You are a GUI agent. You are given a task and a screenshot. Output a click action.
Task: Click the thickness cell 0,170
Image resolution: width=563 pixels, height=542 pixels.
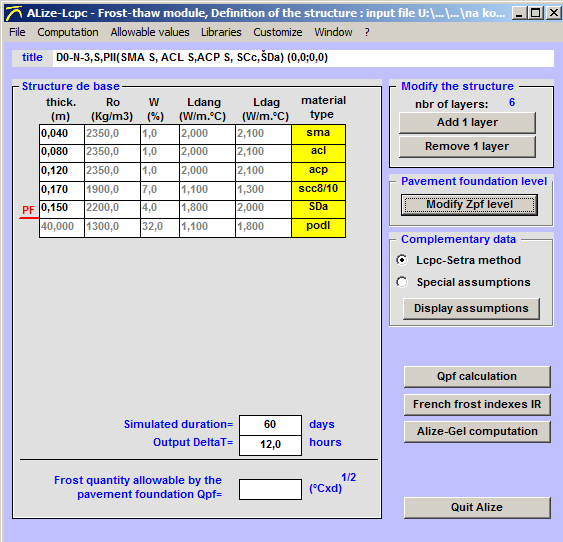62,191
